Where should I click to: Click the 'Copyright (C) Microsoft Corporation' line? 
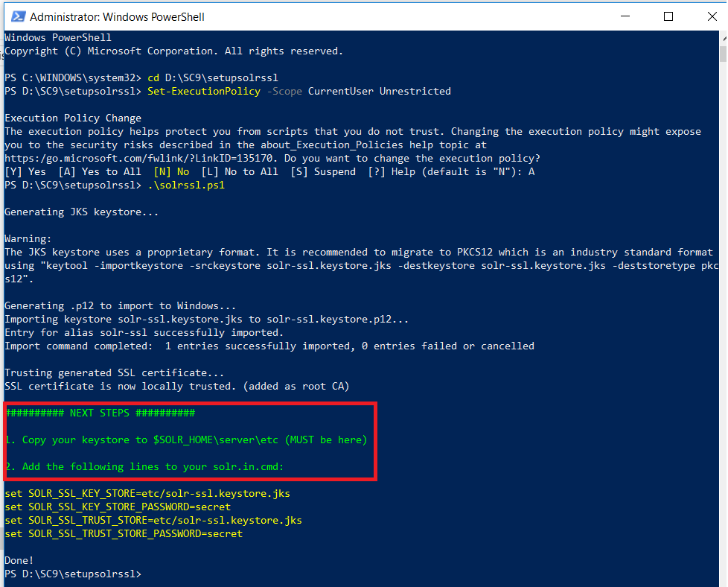coord(173,51)
